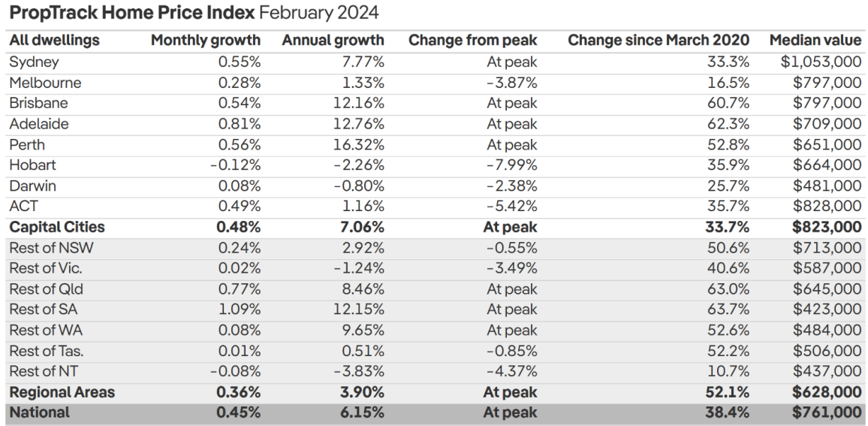Screen dimensions: 868x426
Task: Click the Adelaide row label
Action: [38, 124]
